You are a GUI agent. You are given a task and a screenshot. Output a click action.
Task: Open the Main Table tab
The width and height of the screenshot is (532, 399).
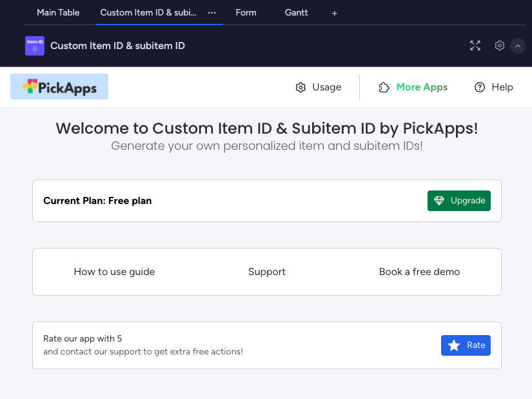click(58, 12)
